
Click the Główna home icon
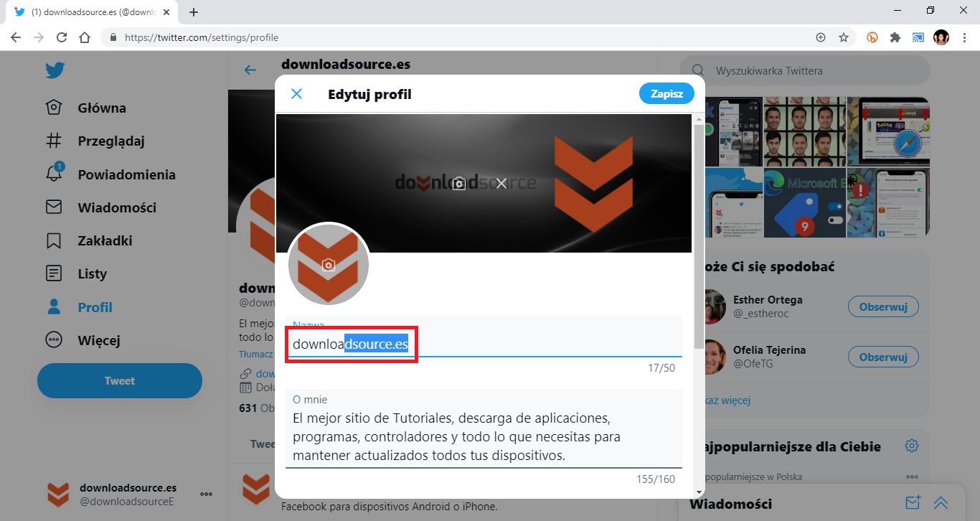pos(54,108)
